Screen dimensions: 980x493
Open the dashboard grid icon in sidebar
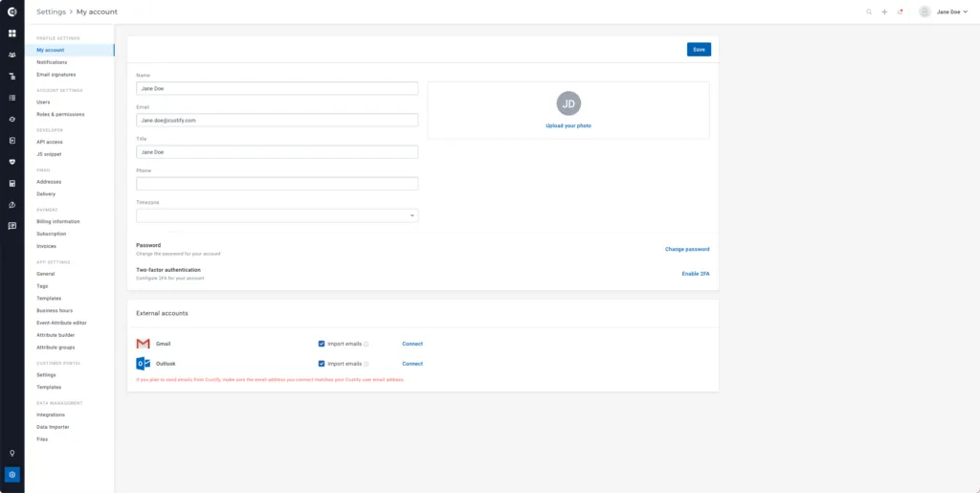[11, 34]
